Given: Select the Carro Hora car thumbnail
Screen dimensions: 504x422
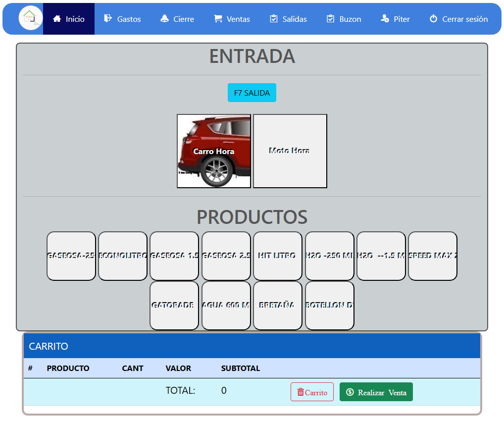Looking at the screenshot, I should click(x=214, y=151).
